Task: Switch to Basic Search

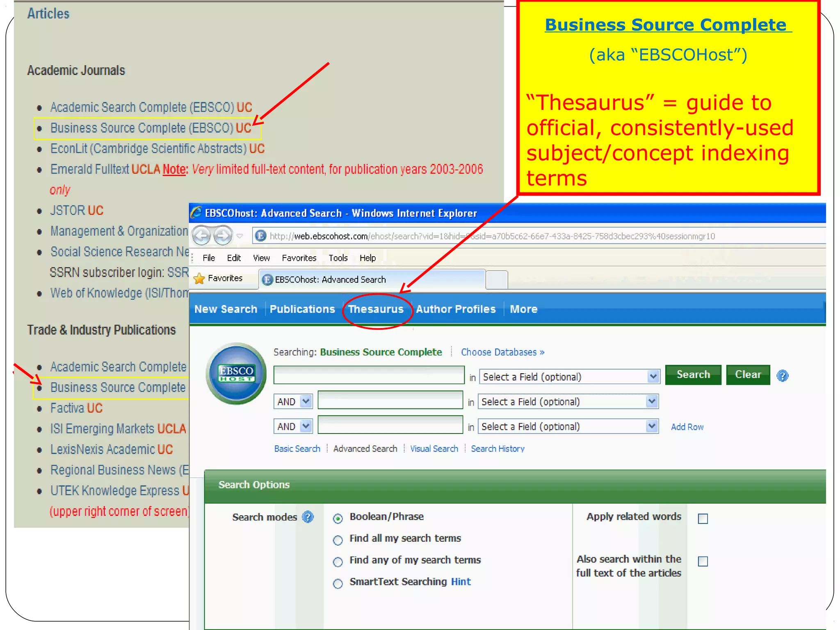Action: tap(297, 449)
